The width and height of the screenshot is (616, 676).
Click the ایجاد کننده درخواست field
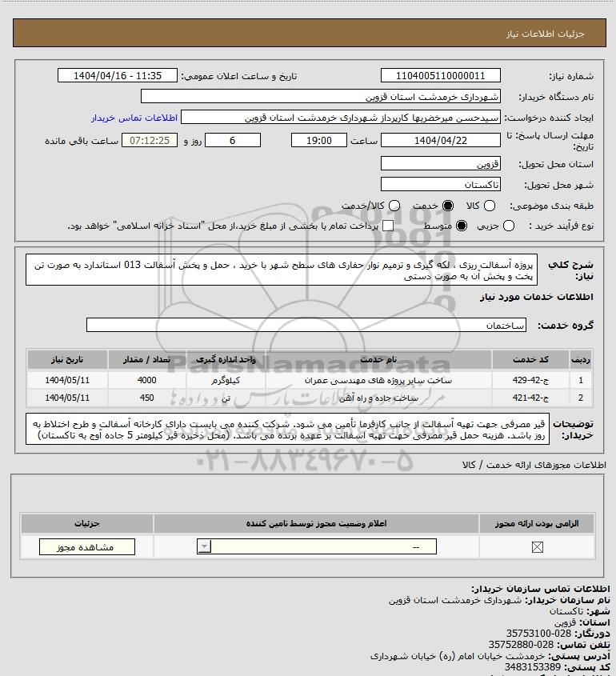(x=341, y=118)
